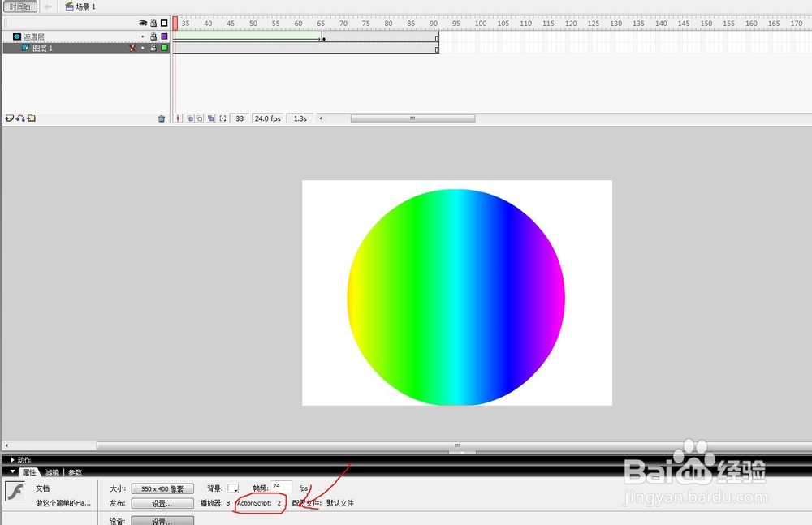Insert a layer folder
Screen dimensions: 812x525
32,118
